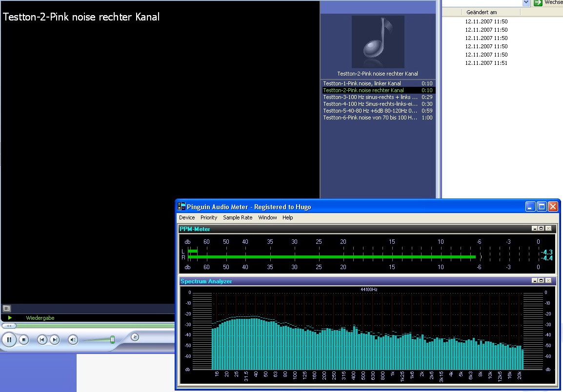Click the PPM-Meter right channel level bar
The image size is (563, 392).
coord(332,256)
